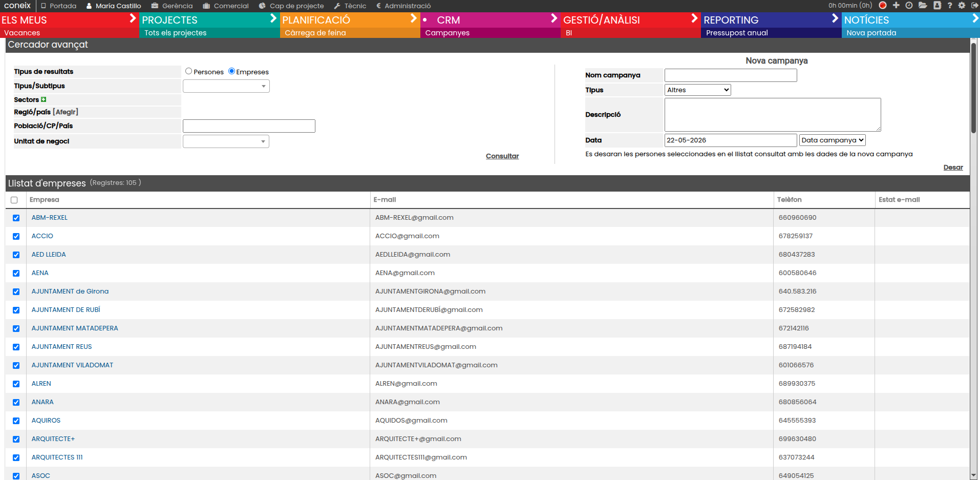Click the scrollbar down arrow at bottom
The width and height of the screenshot is (980, 480).
(x=974, y=475)
